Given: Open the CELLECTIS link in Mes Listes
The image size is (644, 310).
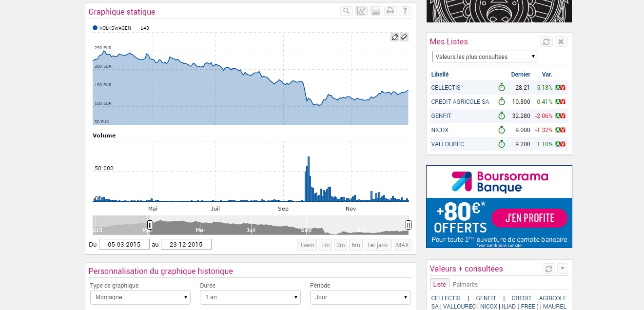Looking at the screenshot, I should [446, 88].
